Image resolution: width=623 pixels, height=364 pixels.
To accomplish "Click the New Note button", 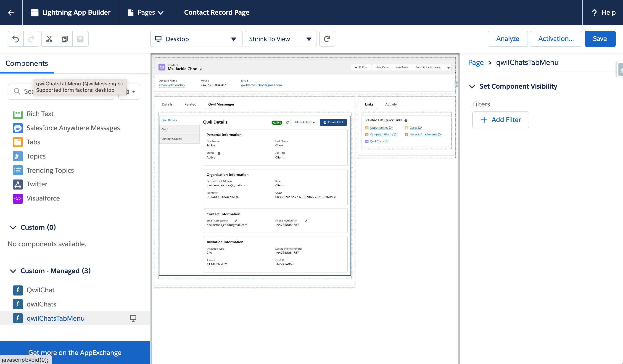I will [402, 68].
